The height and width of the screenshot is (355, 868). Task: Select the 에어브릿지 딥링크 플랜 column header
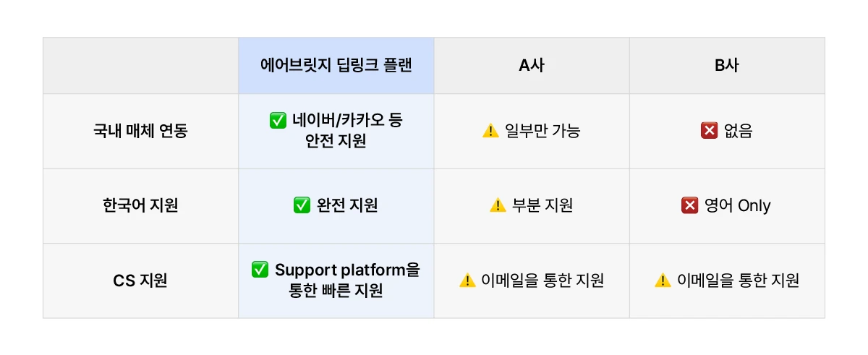tap(336, 66)
